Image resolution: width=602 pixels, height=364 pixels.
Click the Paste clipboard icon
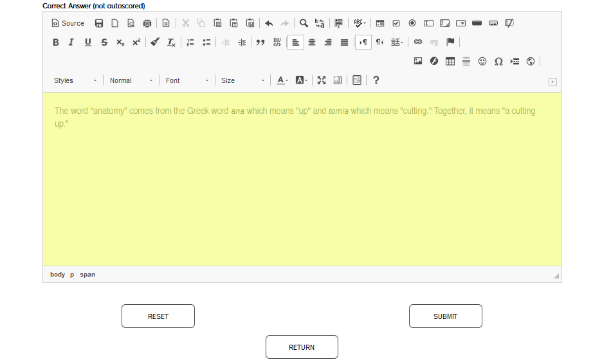point(217,23)
